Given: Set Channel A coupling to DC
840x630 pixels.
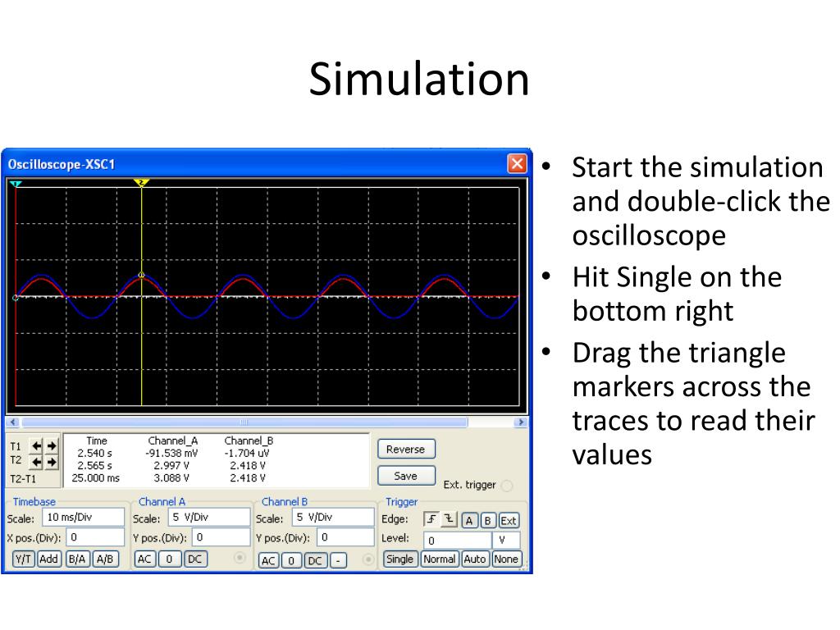Looking at the screenshot, I should [195, 559].
